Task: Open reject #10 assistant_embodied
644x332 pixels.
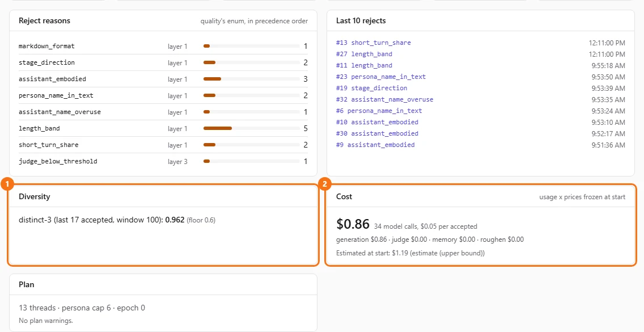Action: [x=377, y=122]
